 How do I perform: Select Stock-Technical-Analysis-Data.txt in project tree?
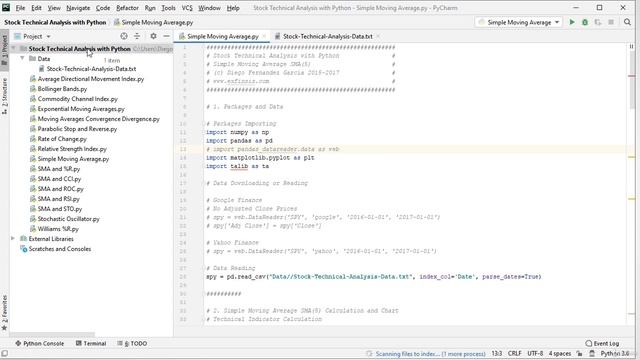91,69
